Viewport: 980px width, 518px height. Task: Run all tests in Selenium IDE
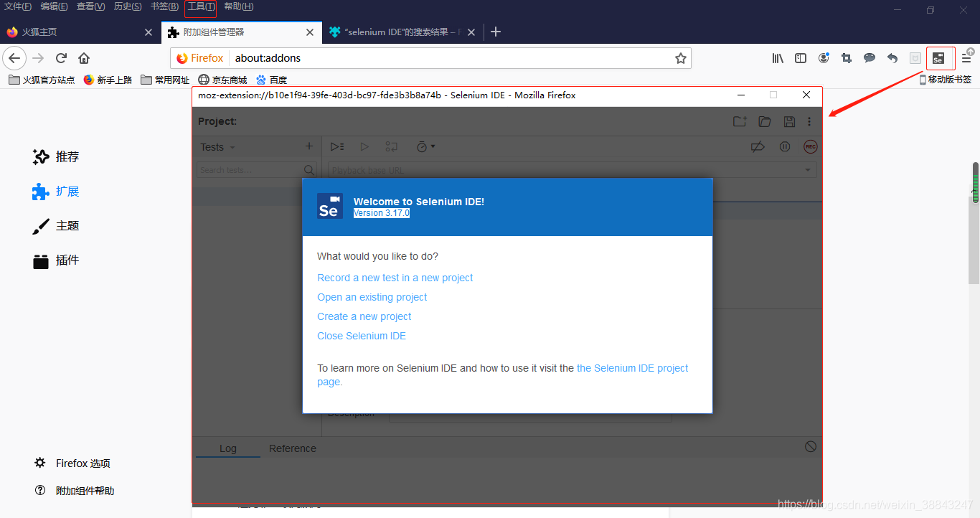point(337,146)
